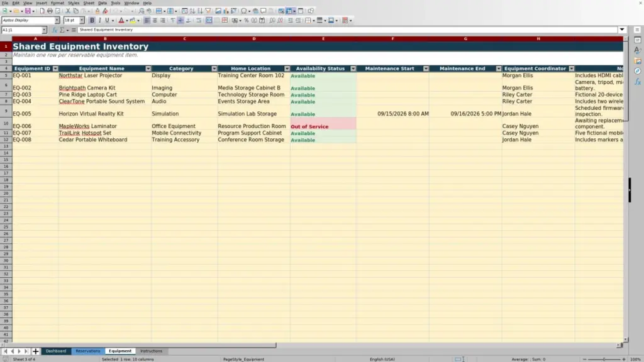Click the Clone Formatting paintbrush icon
Viewport: 644px width, 362px height.
(97, 11)
